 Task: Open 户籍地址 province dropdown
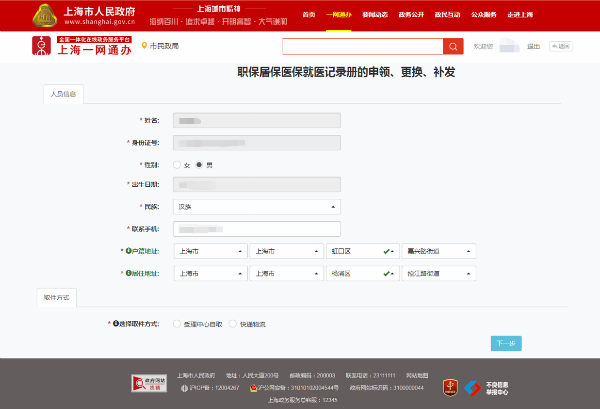pyautogui.click(x=210, y=251)
